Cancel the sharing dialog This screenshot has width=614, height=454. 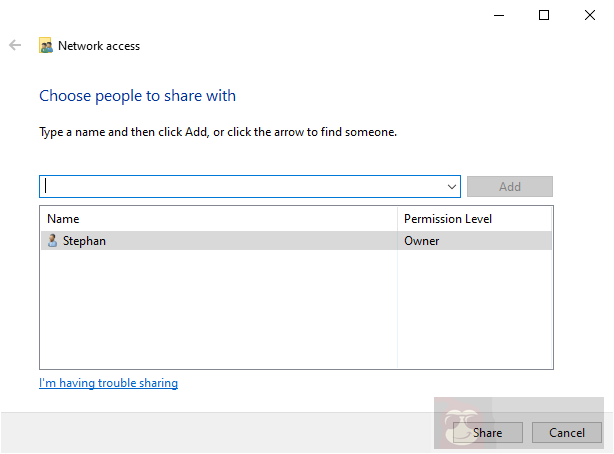[567, 433]
